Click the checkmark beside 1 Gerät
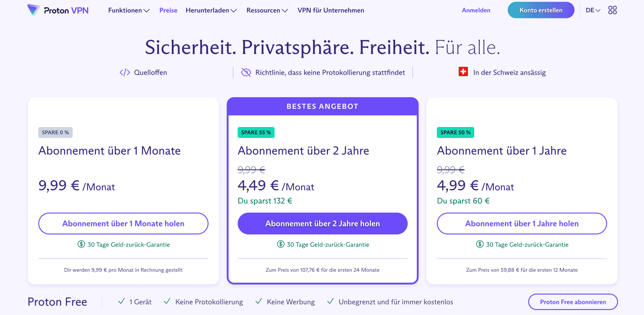 point(122,301)
